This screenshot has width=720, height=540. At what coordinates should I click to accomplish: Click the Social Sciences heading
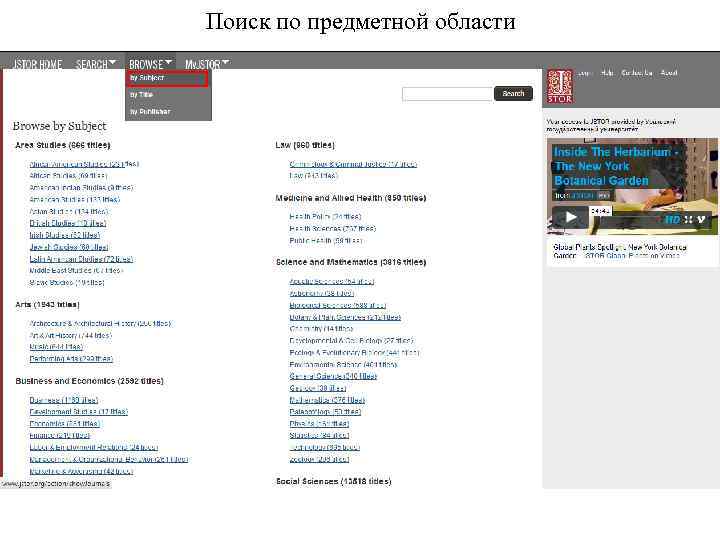click(x=333, y=481)
